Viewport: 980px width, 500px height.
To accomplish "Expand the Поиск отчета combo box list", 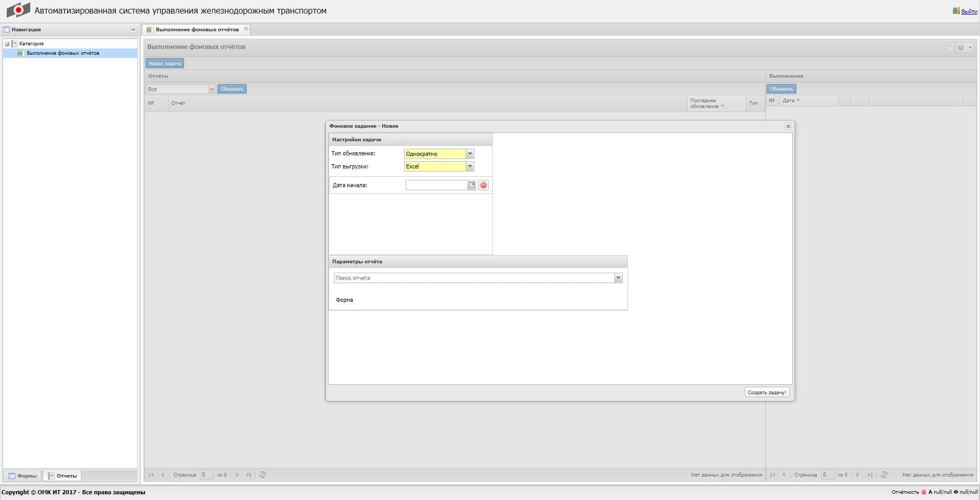I will tap(618, 278).
